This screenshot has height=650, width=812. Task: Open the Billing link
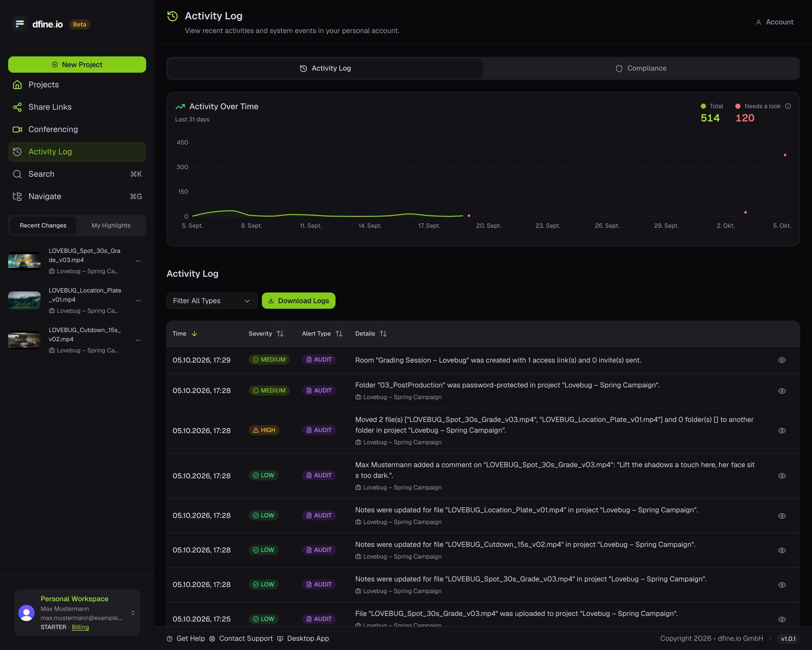point(80,627)
